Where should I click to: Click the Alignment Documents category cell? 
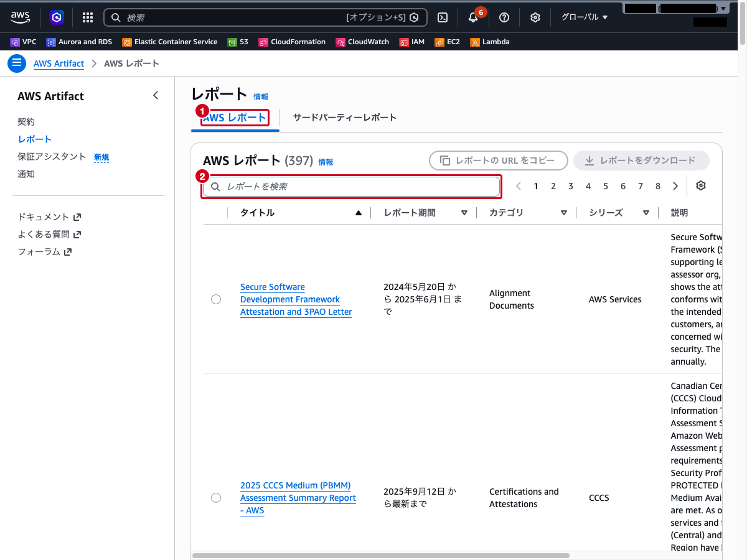(x=512, y=299)
